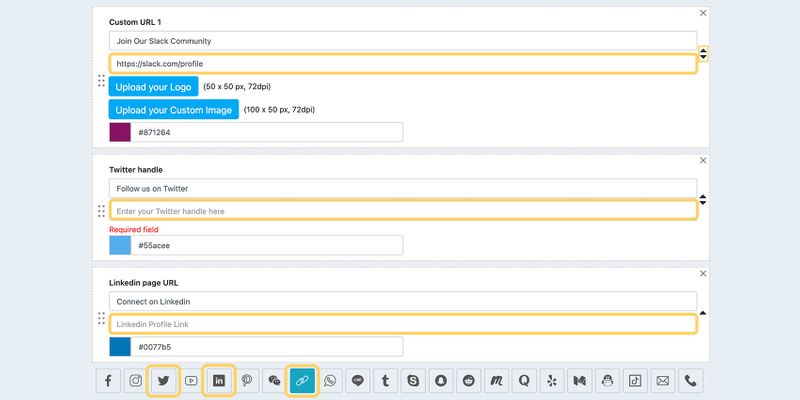
Task: Open the purple #871264 color swatch
Action: coord(120,132)
